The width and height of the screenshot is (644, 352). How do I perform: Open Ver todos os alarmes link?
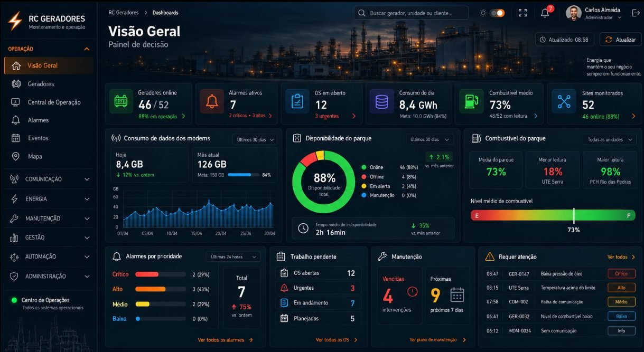pyautogui.click(x=225, y=340)
